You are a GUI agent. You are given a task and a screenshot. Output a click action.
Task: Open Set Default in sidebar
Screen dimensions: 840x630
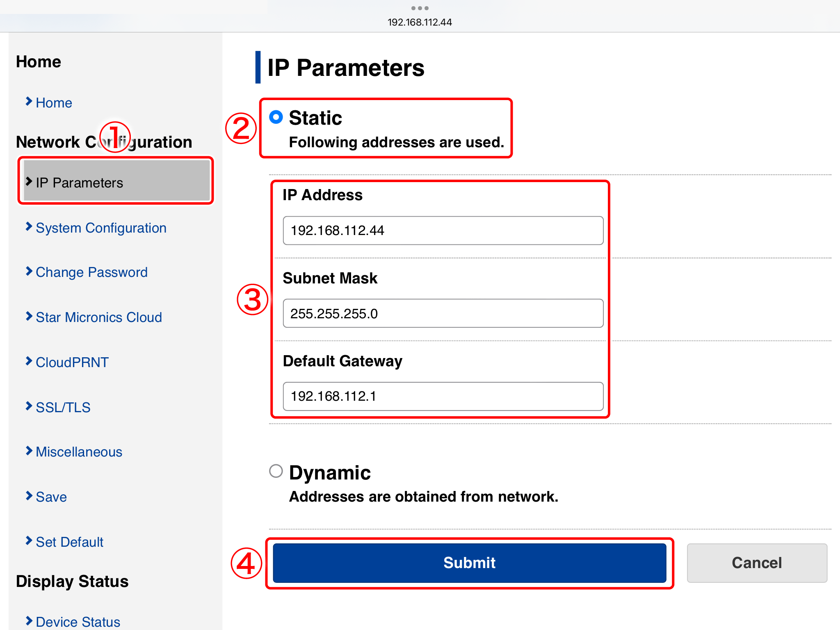tap(69, 542)
